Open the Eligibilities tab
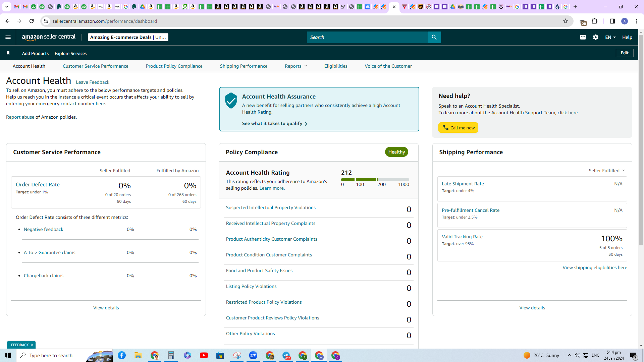644x362 pixels. click(336, 66)
